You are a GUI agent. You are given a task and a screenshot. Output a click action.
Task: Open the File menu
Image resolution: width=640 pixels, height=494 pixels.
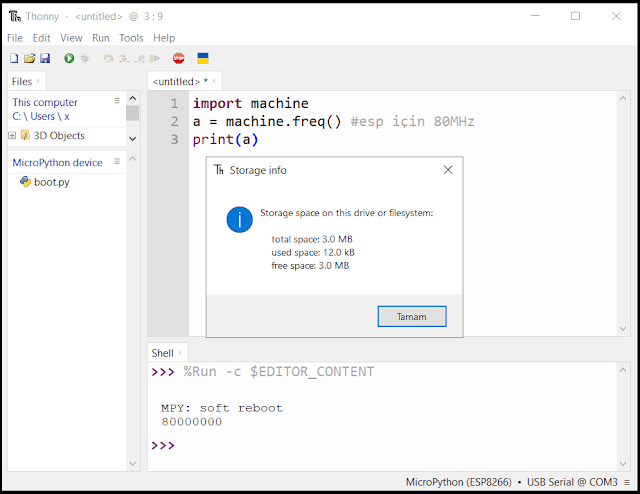(x=15, y=38)
